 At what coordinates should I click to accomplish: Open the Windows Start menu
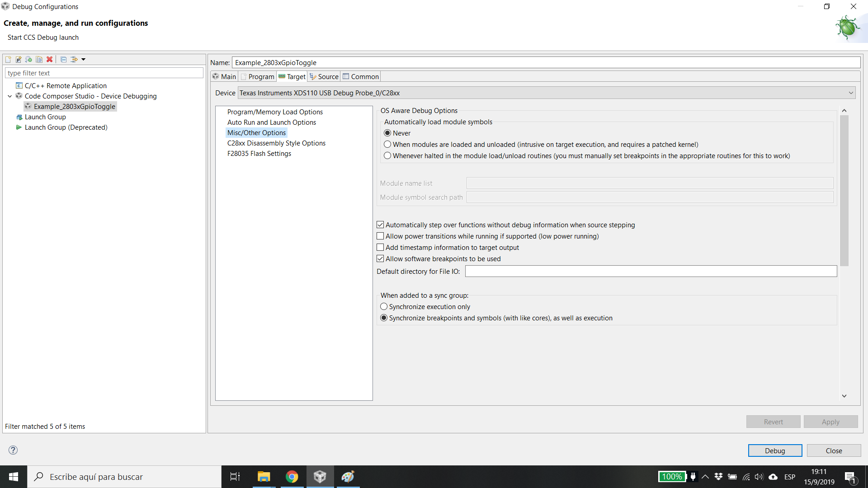click(x=14, y=477)
